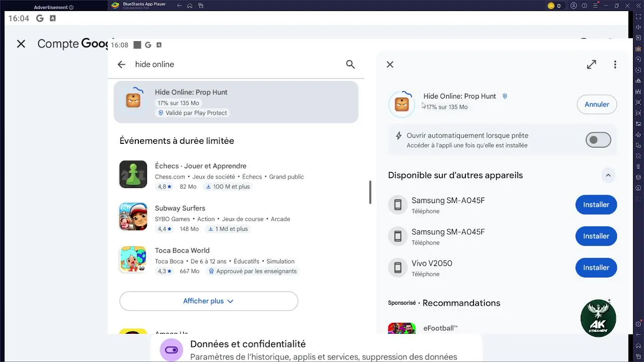
Task: Open Subway Surfers app icon
Action: pyautogui.click(x=133, y=216)
